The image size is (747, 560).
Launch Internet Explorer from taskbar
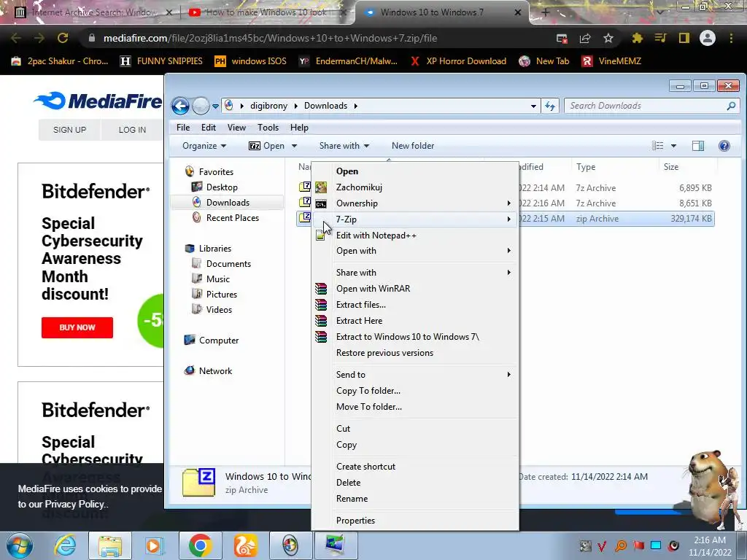(x=65, y=545)
